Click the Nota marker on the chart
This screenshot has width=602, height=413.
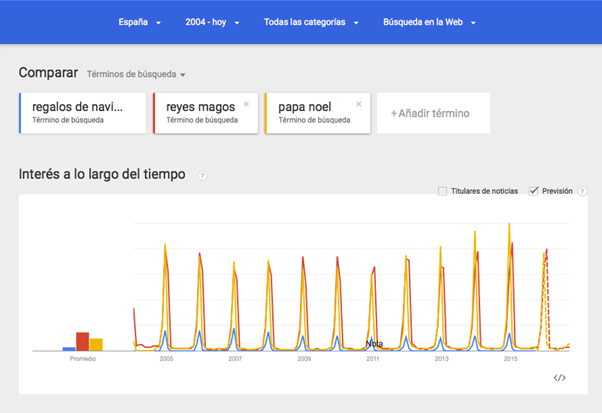click(374, 344)
